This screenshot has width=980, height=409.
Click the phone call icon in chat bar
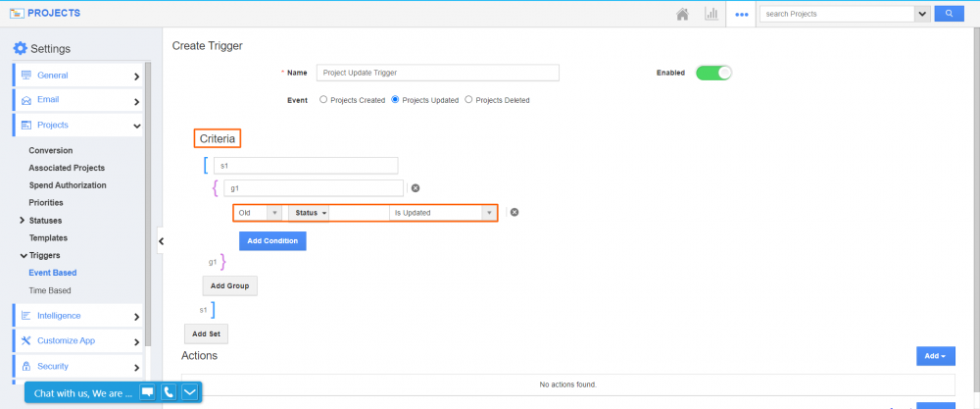(x=169, y=392)
